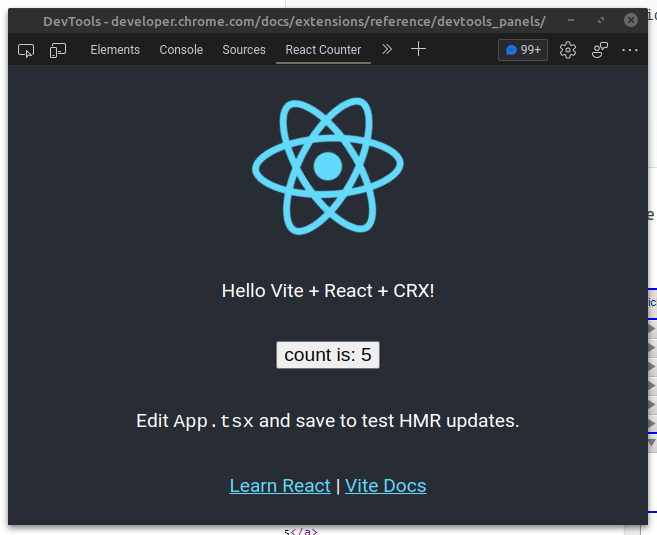Open the Console tab
Image resolution: width=657 pixels, height=535 pixels.
181,50
